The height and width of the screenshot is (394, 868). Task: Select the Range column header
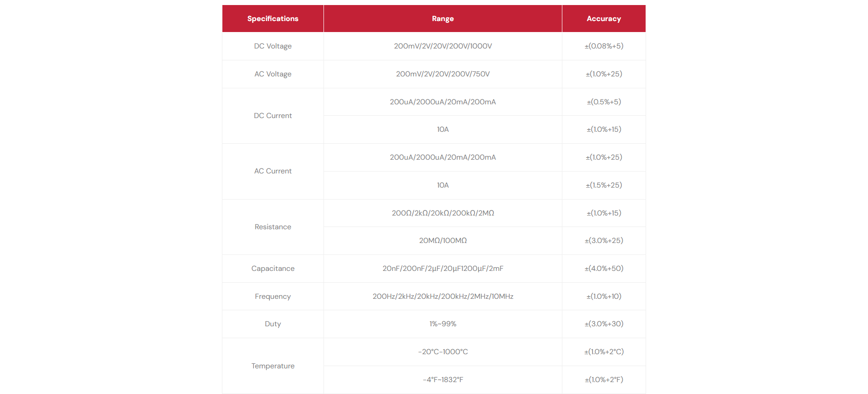(x=442, y=19)
